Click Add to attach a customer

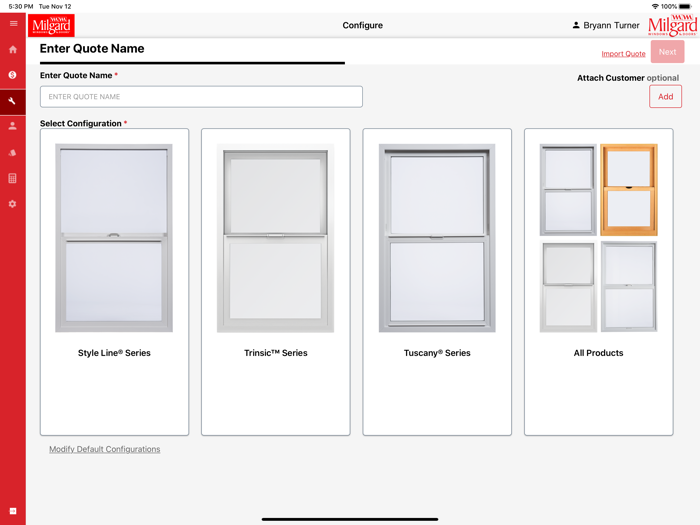coord(665,96)
